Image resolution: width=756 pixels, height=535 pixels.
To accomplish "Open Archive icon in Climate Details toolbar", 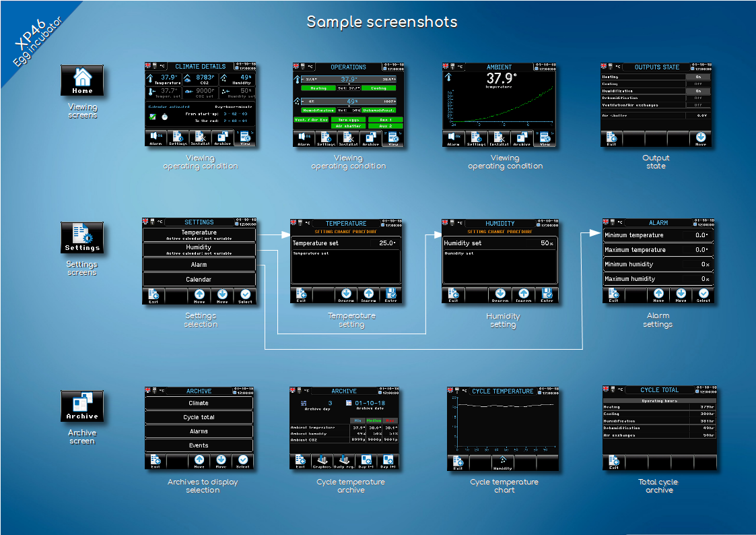I will [x=222, y=138].
